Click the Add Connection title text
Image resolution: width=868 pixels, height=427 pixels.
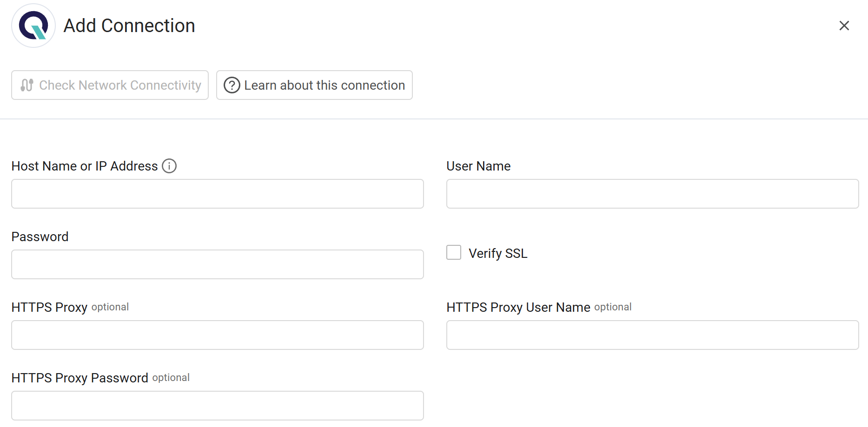(129, 26)
